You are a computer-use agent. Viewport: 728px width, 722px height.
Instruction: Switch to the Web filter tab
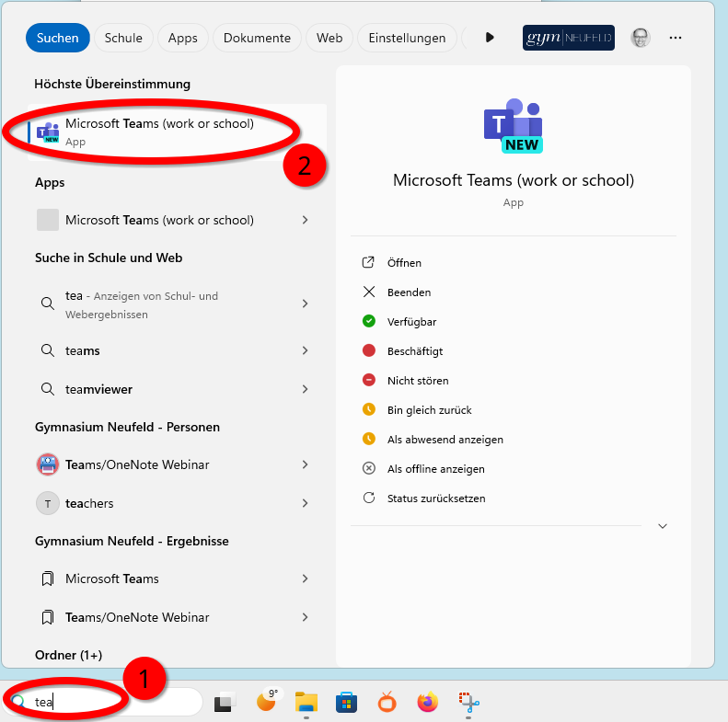(x=329, y=38)
